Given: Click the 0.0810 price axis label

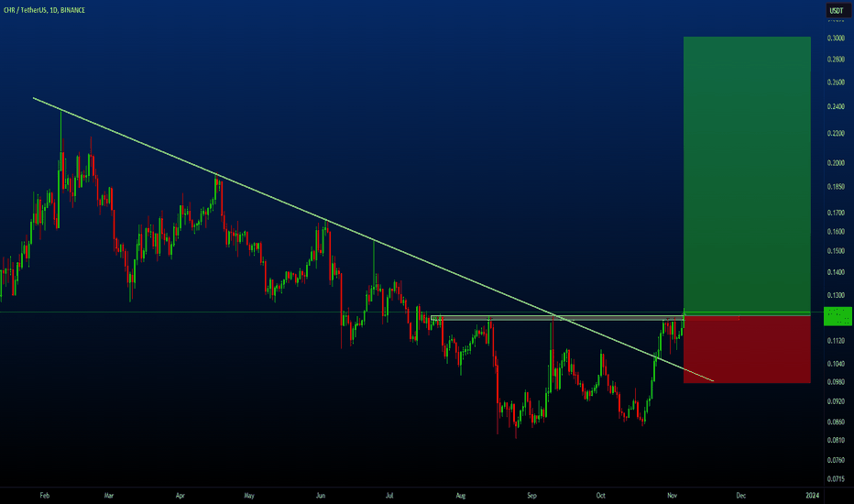Looking at the screenshot, I should coord(836,440).
